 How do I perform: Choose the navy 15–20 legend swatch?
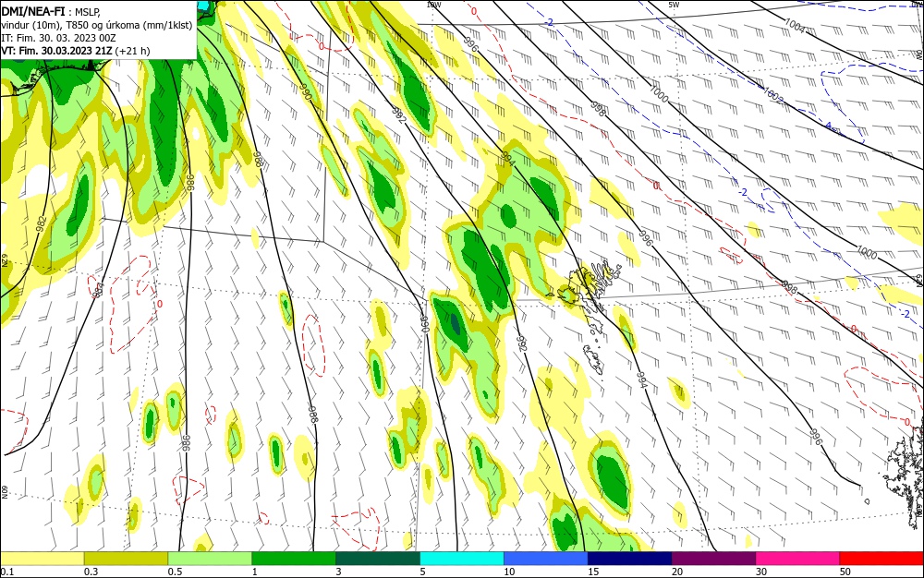click(629, 559)
